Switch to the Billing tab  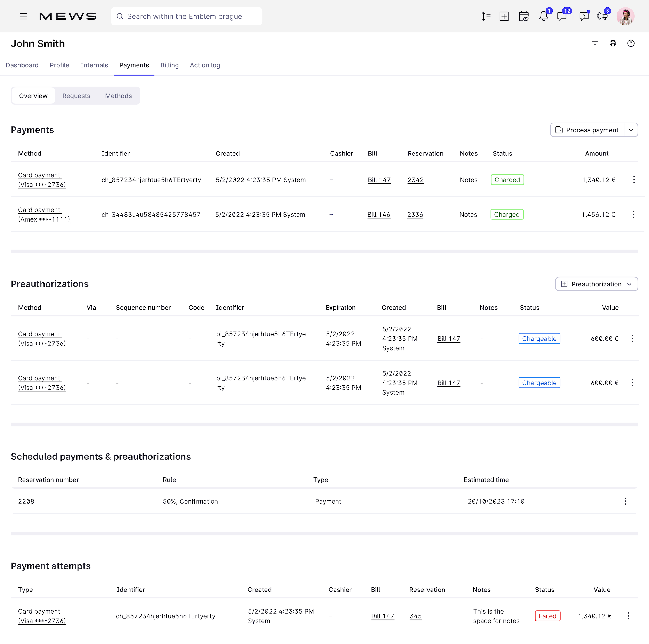(x=169, y=65)
